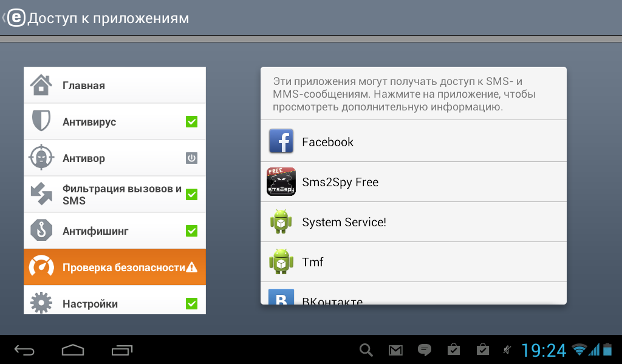Toggle the Антифишинг green checkmark
The image size is (622, 364).
point(191,231)
